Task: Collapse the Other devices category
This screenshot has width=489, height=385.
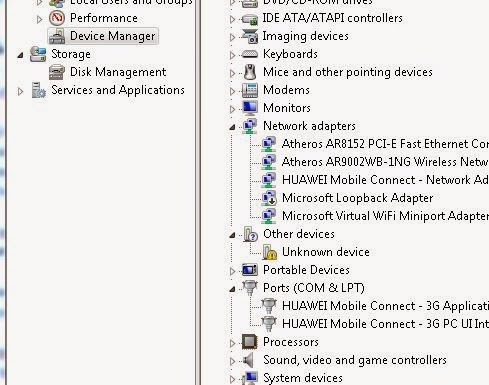Action: pyautogui.click(x=232, y=235)
